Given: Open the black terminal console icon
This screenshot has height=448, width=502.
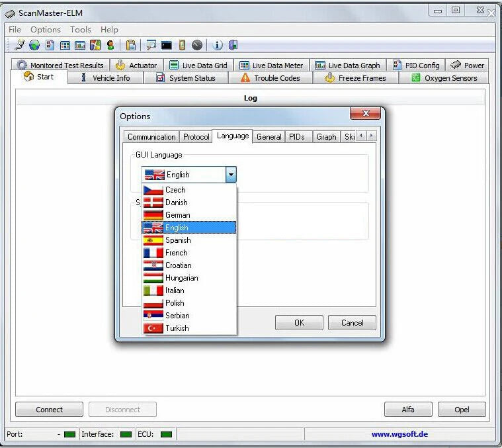Looking at the screenshot, I should [x=167, y=45].
